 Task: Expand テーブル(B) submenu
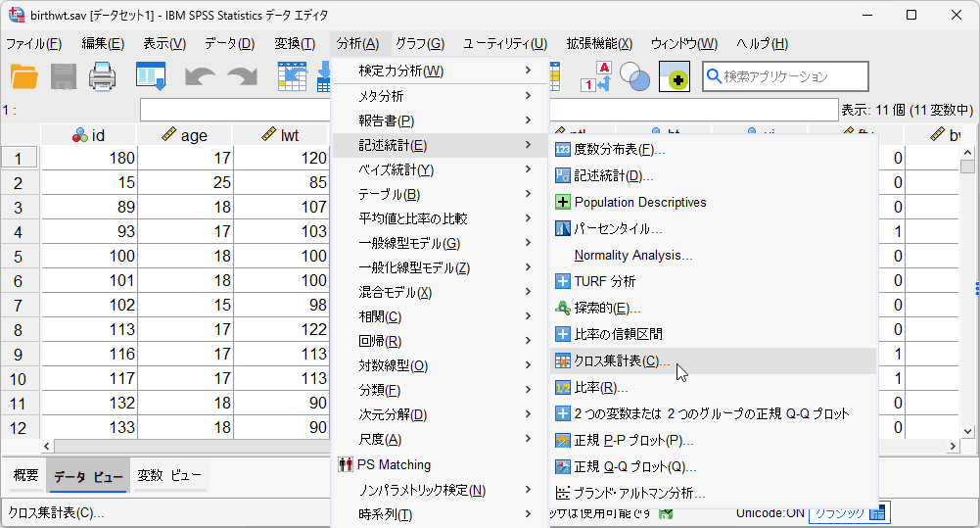click(440, 194)
